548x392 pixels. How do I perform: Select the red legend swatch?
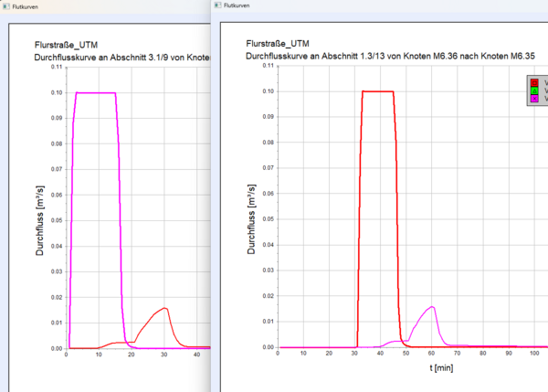click(x=534, y=83)
